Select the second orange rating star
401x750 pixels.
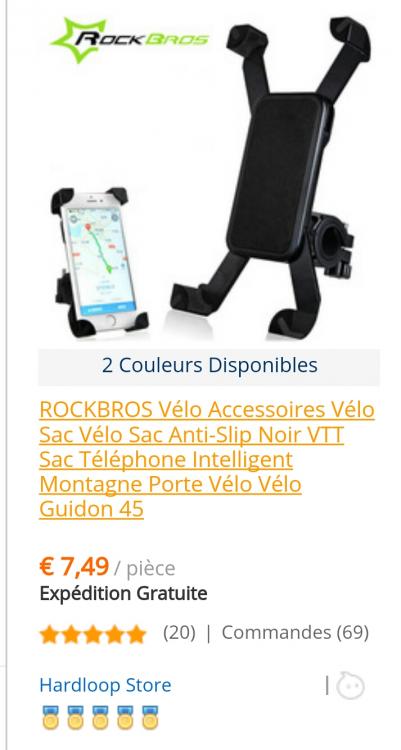click(71, 635)
